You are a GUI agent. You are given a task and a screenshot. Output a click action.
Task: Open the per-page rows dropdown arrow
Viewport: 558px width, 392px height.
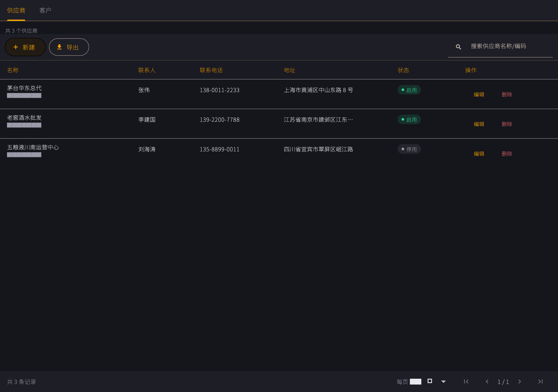tap(444, 382)
